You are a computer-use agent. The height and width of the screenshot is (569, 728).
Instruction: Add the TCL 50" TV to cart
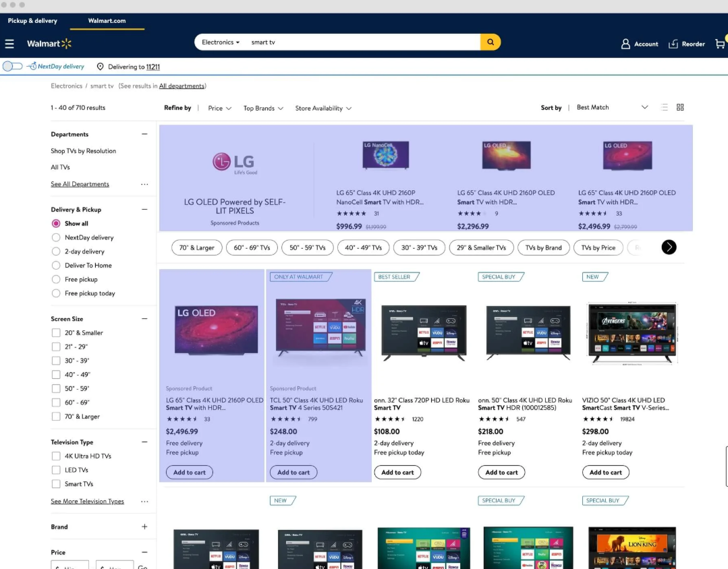click(x=293, y=473)
